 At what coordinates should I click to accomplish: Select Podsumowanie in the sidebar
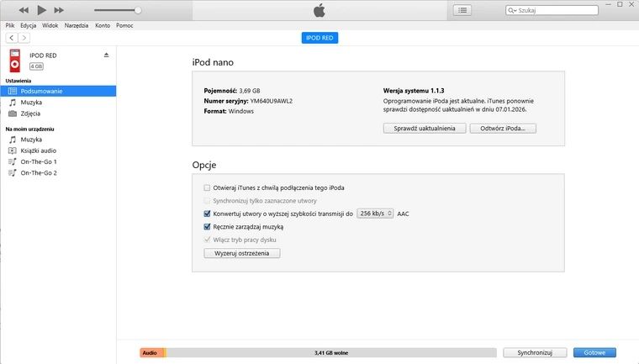pyautogui.click(x=58, y=91)
